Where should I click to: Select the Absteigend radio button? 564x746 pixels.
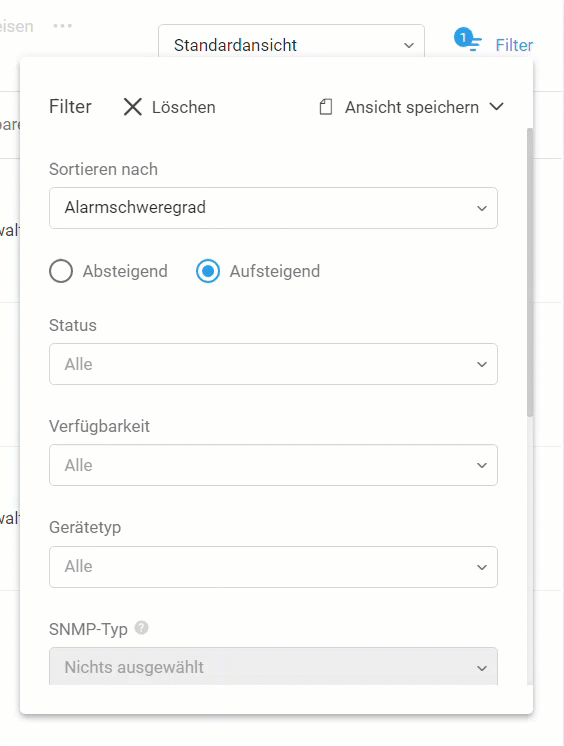coord(61,271)
